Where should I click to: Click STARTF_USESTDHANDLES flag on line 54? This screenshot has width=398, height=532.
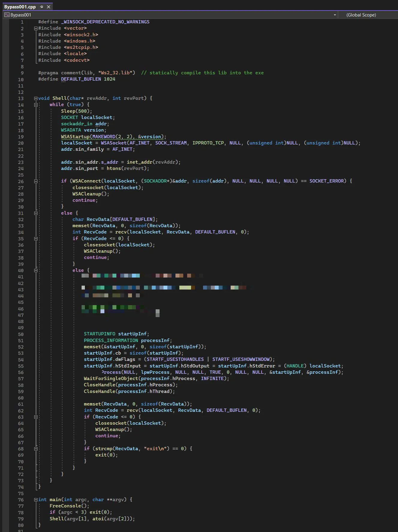click(175, 359)
